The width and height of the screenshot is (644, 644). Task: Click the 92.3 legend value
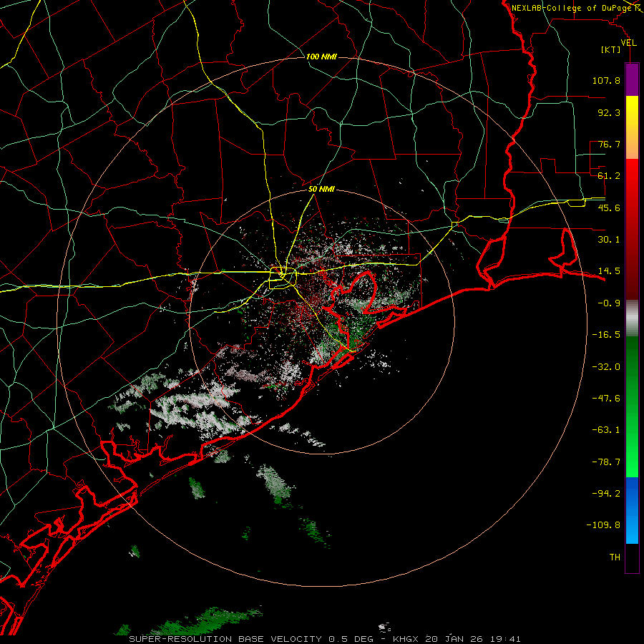[609, 112]
